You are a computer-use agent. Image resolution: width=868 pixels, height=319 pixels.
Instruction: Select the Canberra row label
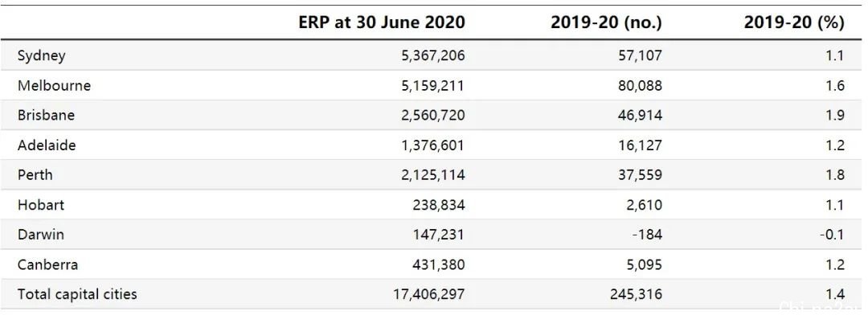pyautogui.click(x=47, y=264)
